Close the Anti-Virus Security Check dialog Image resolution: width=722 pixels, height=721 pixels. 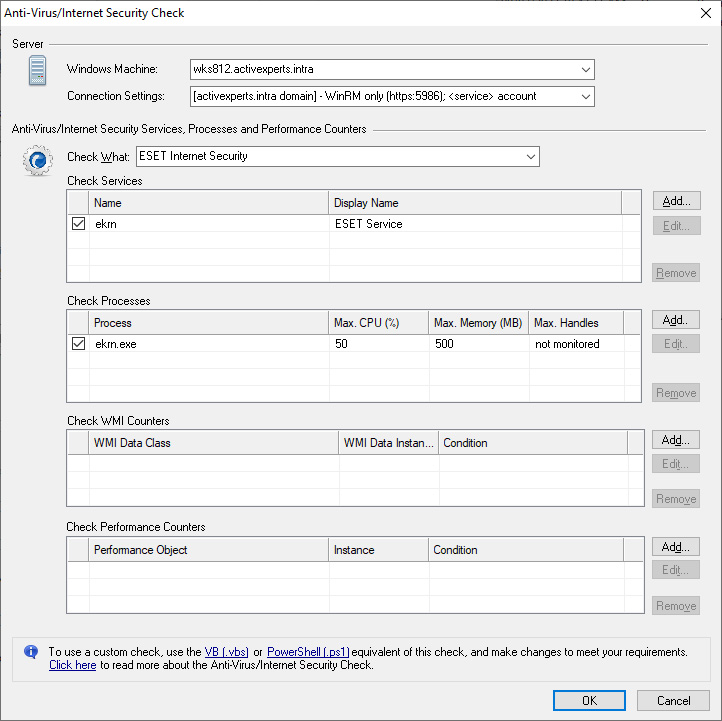click(705, 13)
